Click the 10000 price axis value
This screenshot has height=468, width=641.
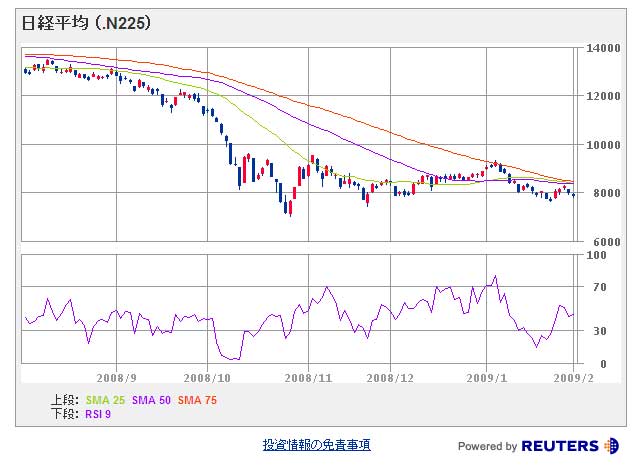coord(603,145)
